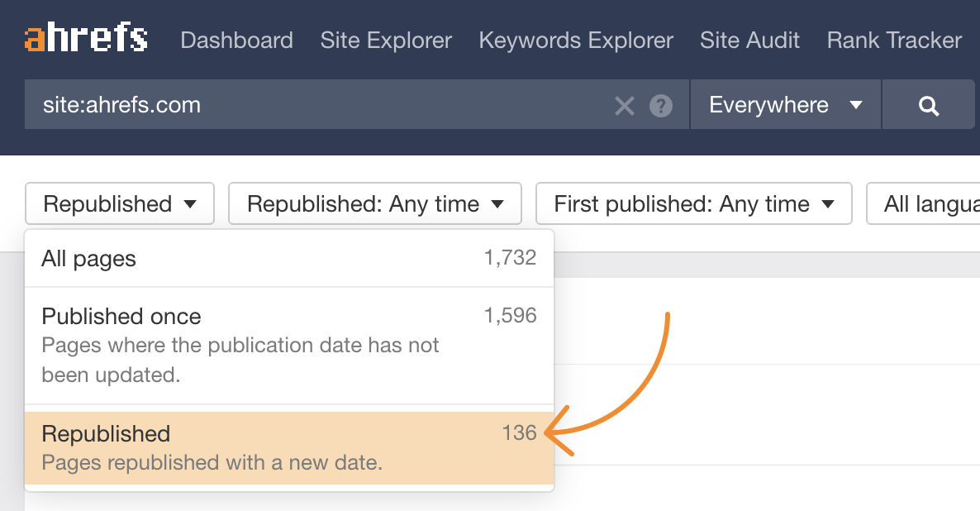Open the First published: Any time dropdown

[693, 203]
